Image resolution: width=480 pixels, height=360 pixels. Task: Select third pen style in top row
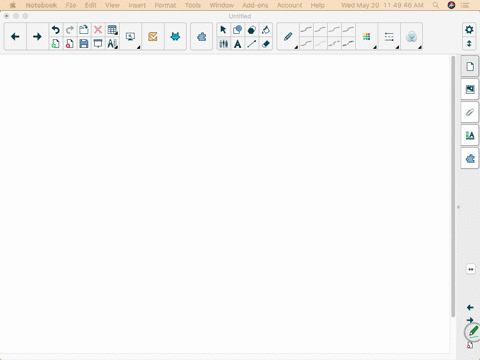(334, 30)
